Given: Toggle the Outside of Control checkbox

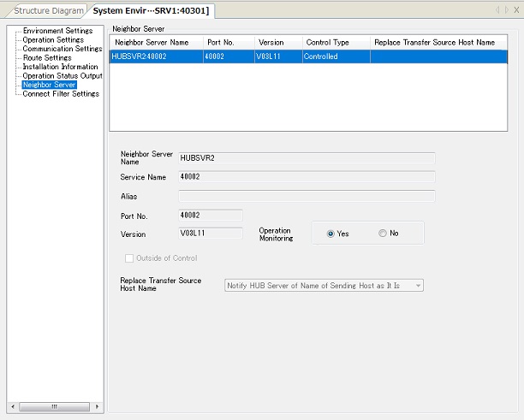Looking at the screenshot, I should (130, 258).
